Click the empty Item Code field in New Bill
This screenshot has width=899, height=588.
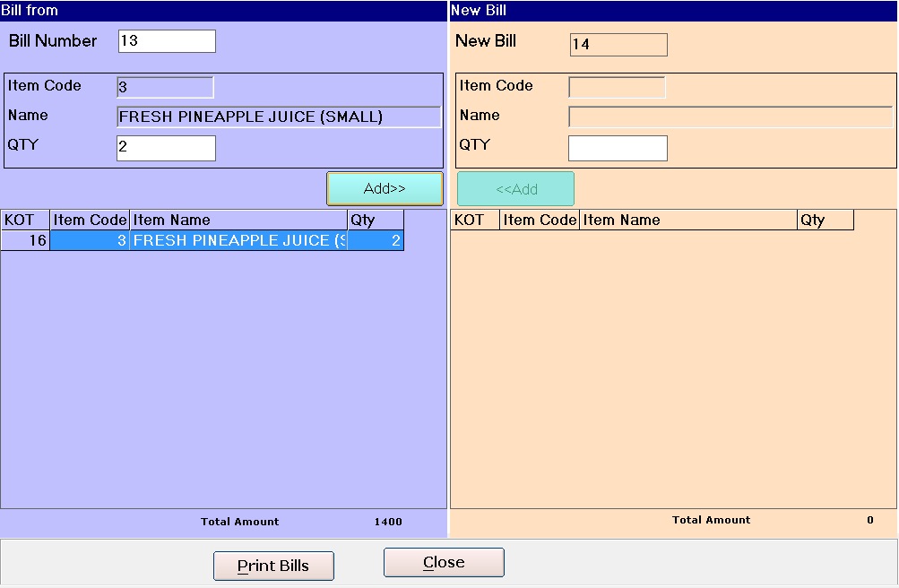617,88
